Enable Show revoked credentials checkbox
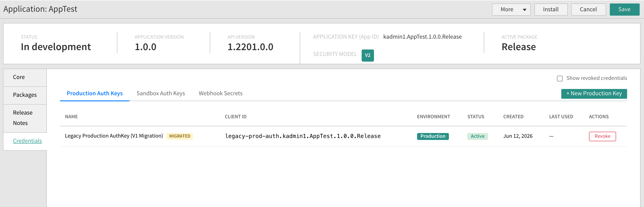The image size is (644, 207). (x=560, y=79)
